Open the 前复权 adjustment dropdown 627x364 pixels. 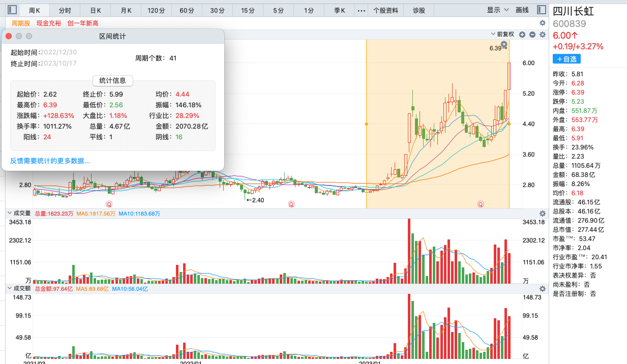click(502, 34)
